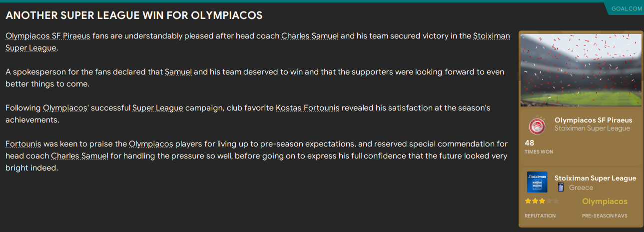Follow Stoiximan Super League link in first paragraph
The width and height of the screenshot is (644, 232).
coord(492,36)
